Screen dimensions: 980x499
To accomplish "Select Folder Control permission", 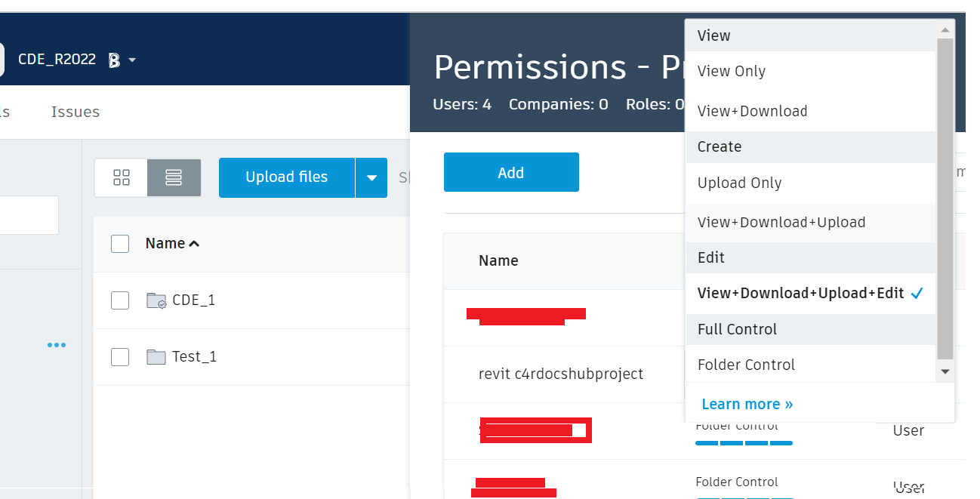I will pos(810,365).
